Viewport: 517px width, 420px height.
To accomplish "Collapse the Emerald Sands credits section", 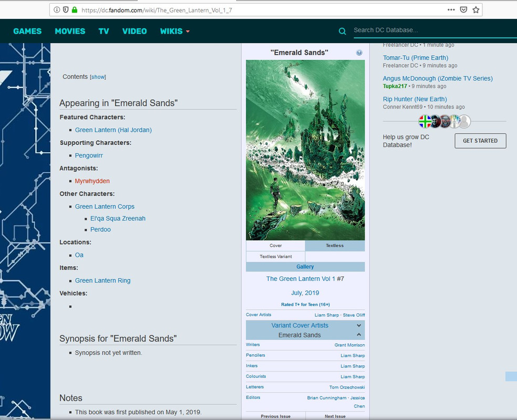I will [359, 334].
